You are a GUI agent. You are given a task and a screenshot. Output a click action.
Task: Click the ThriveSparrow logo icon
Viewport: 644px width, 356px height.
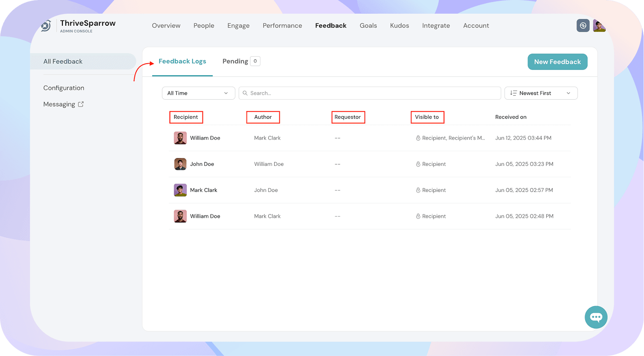click(x=46, y=26)
